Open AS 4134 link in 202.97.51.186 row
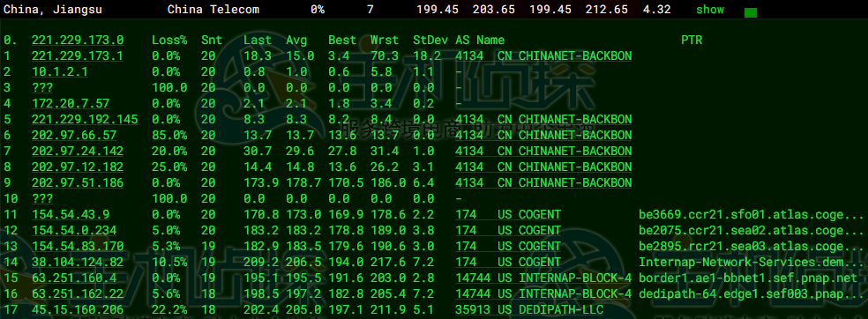The image size is (868, 319). (543, 183)
